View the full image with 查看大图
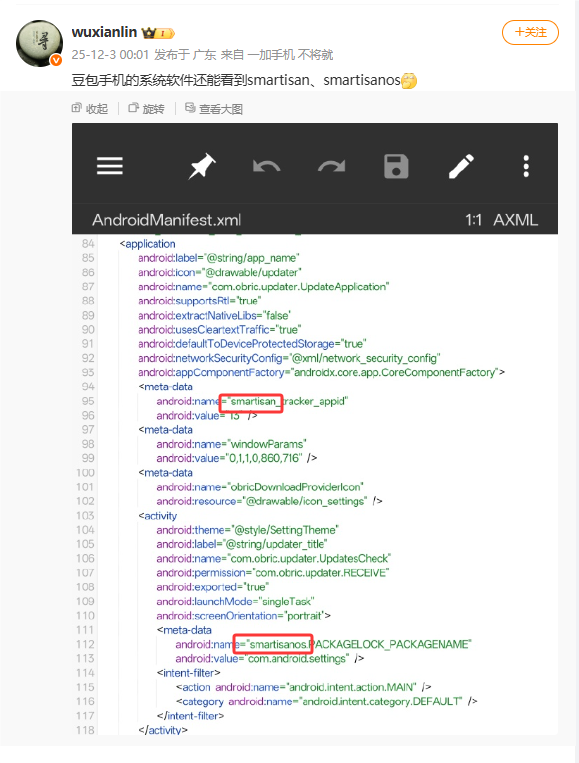579x763 pixels. click(214, 109)
